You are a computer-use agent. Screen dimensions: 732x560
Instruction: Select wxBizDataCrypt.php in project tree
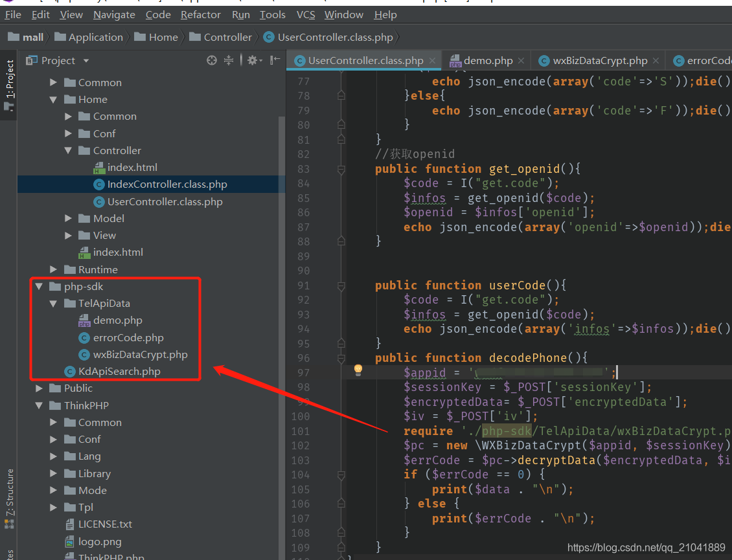tap(133, 354)
